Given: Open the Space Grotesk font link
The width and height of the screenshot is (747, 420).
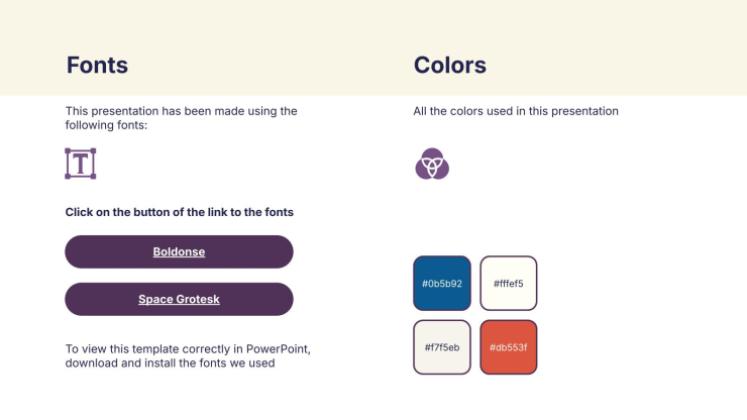Looking at the screenshot, I should (x=179, y=299).
